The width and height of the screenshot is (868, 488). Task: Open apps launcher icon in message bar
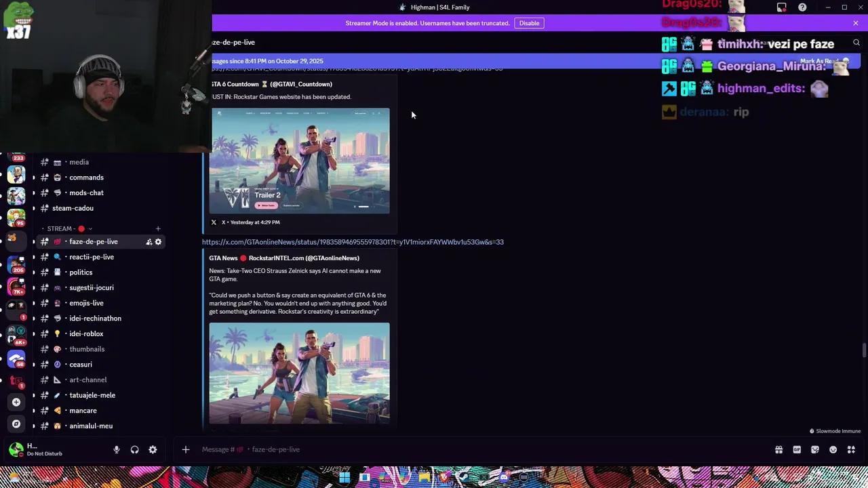(x=851, y=449)
